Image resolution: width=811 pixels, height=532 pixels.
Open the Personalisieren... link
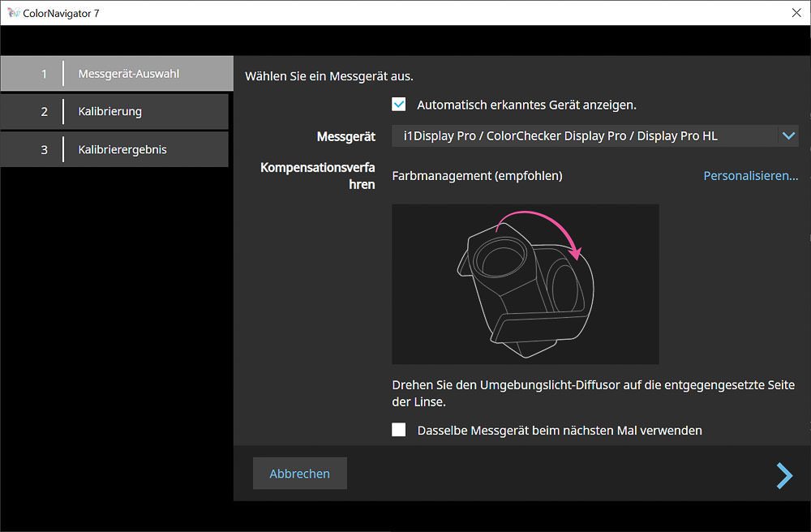[x=750, y=175]
